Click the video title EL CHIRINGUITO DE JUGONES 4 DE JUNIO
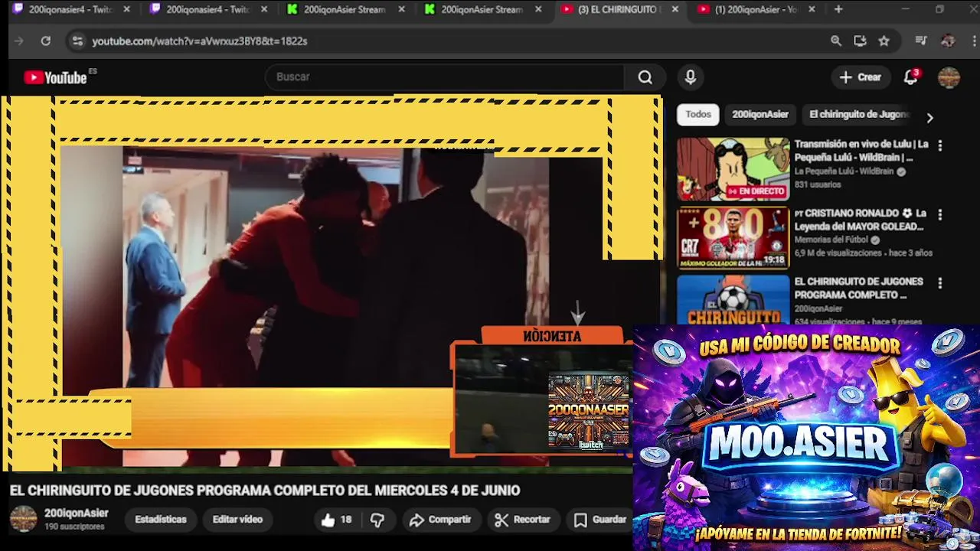Image resolution: width=980 pixels, height=551 pixels. tap(265, 491)
